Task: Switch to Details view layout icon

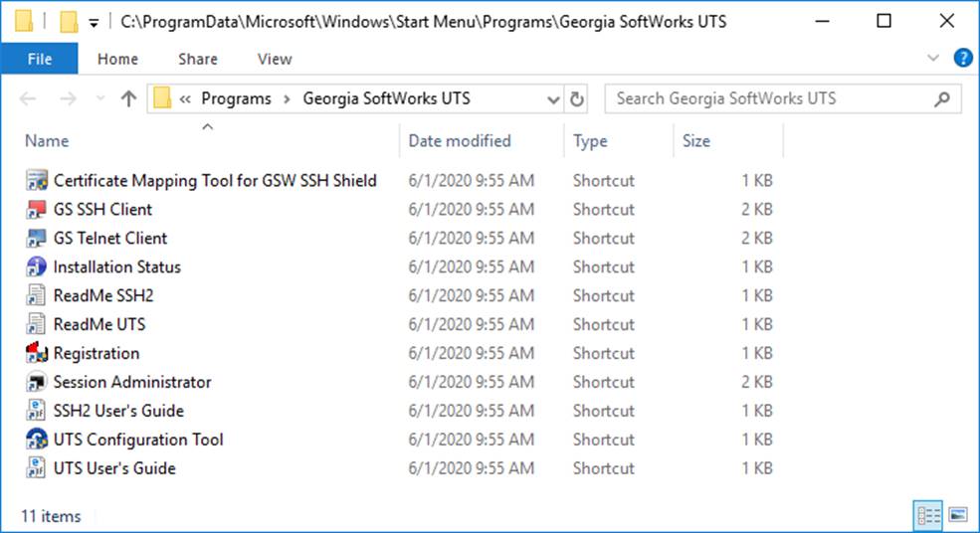Action: (928, 515)
